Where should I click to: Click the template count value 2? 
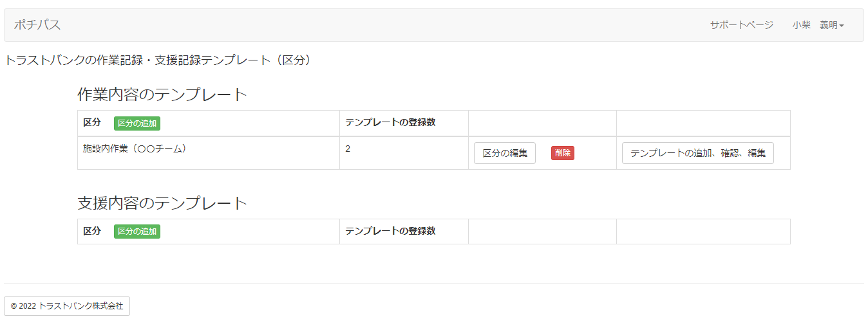pyautogui.click(x=348, y=149)
